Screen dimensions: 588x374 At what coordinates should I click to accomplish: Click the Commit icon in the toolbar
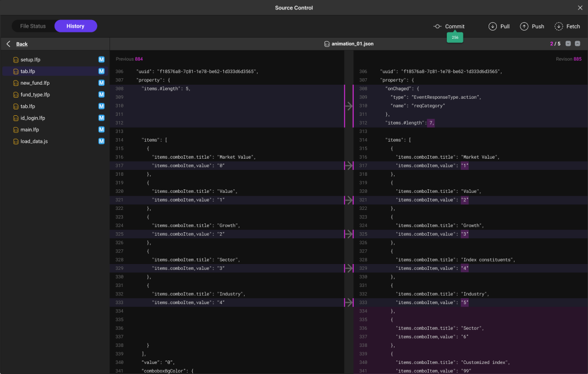pos(437,26)
